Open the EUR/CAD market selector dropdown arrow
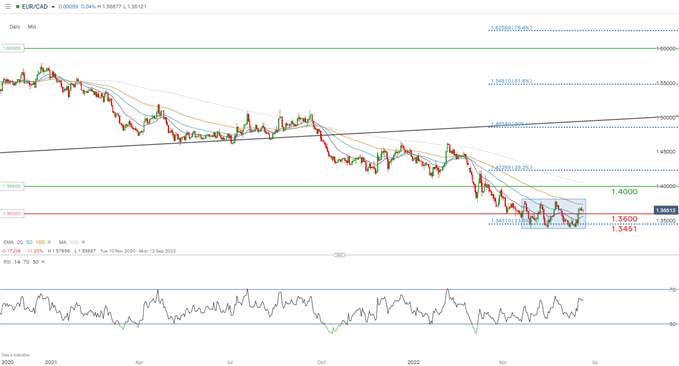Screen dimensions: 679x366 (53, 7)
